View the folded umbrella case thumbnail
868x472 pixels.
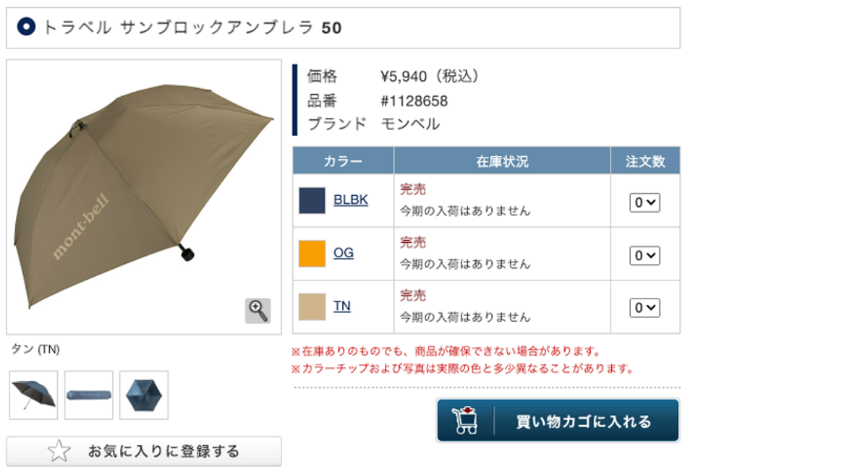coord(89,395)
